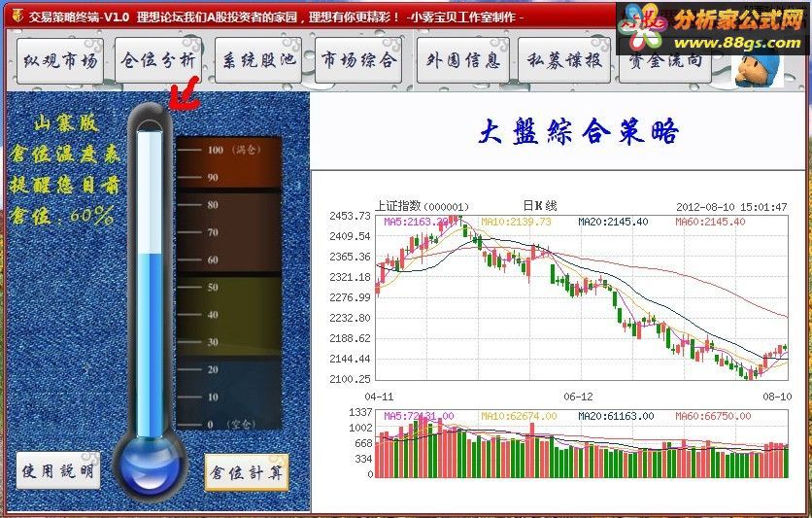Image resolution: width=812 pixels, height=518 pixels.
Task: Click the 90 scale mark
Action: coord(213,177)
